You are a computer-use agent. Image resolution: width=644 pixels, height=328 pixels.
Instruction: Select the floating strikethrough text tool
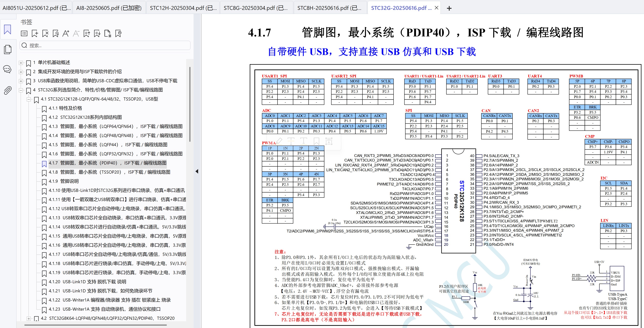(x=291, y=141)
